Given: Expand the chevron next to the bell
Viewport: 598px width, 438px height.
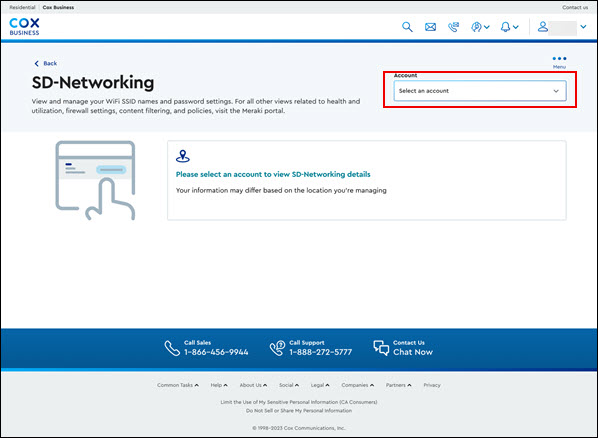Looking at the screenshot, I should tap(516, 27).
